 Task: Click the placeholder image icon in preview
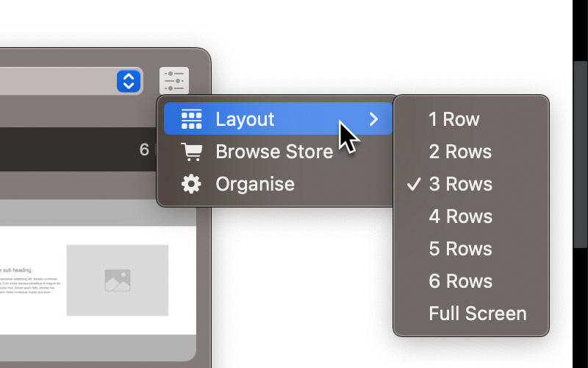coord(118,280)
